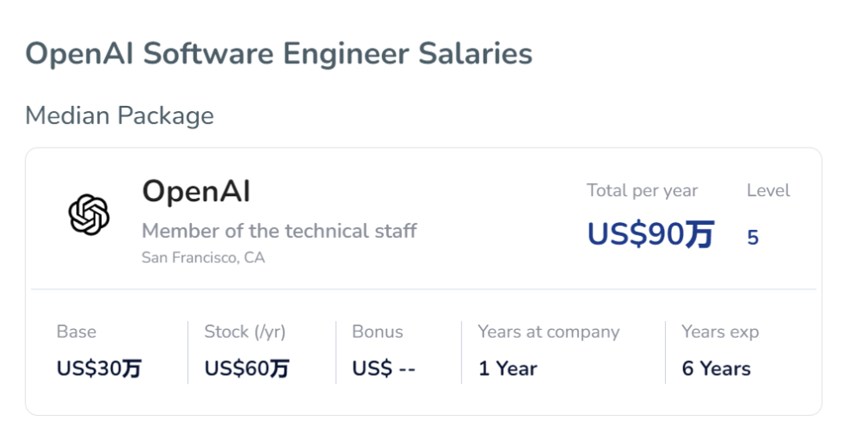This screenshot has height=427, width=868.
Task: Click the Level label
Action: click(768, 191)
